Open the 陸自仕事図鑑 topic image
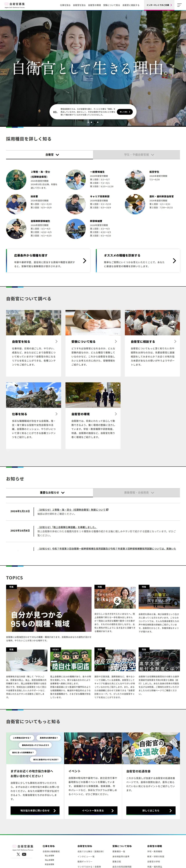The width and height of the screenshot is (186, 868). [71, 660]
